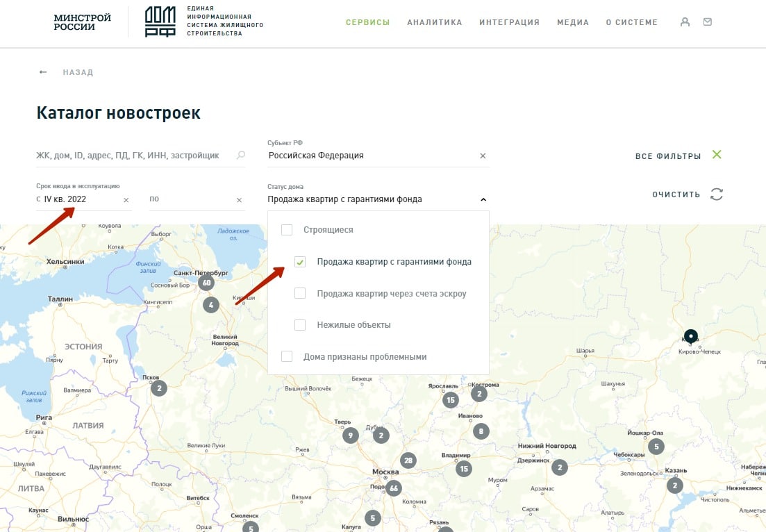
Task: Click the Киров map pin
Action: (x=691, y=337)
